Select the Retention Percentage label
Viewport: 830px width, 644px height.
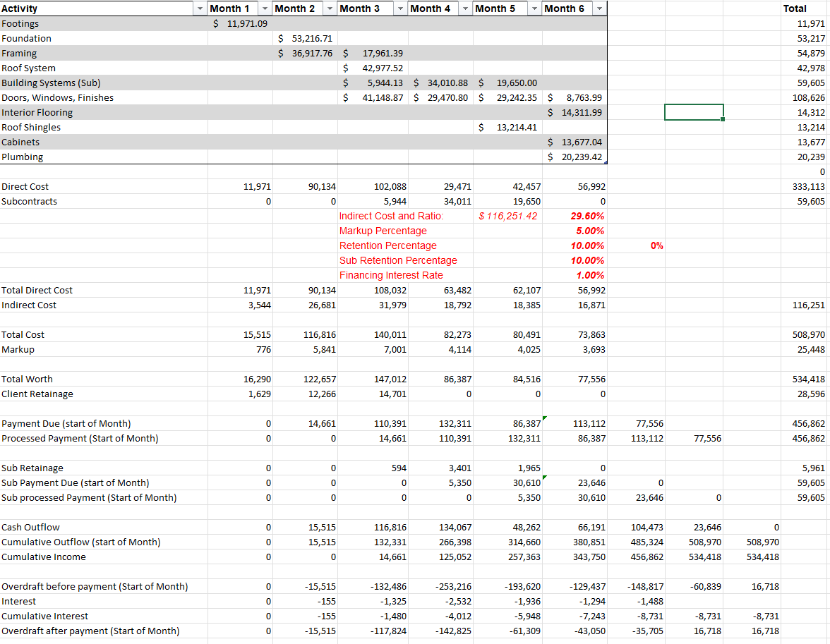coord(388,245)
